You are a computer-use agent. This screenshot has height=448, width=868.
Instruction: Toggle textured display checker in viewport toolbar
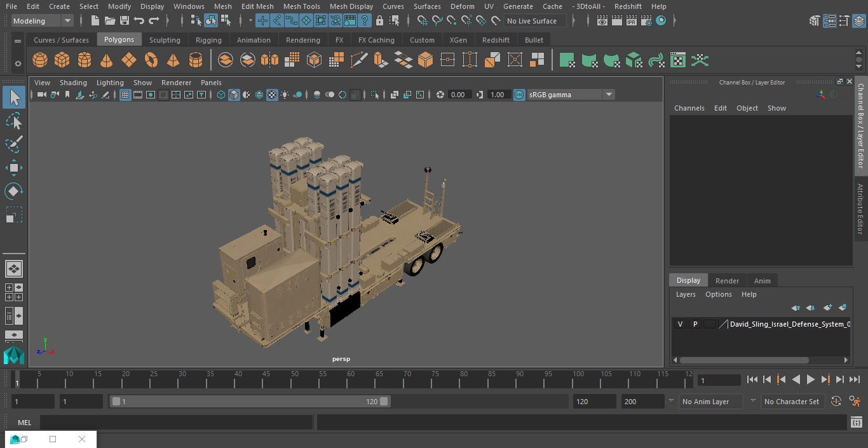point(272,95)
